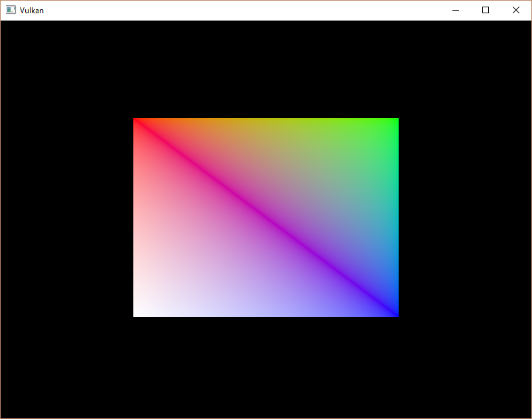532x419 pixels.
Task: Close the Vulkan render window
Action: pyautogui.click(x=515, y=10)
